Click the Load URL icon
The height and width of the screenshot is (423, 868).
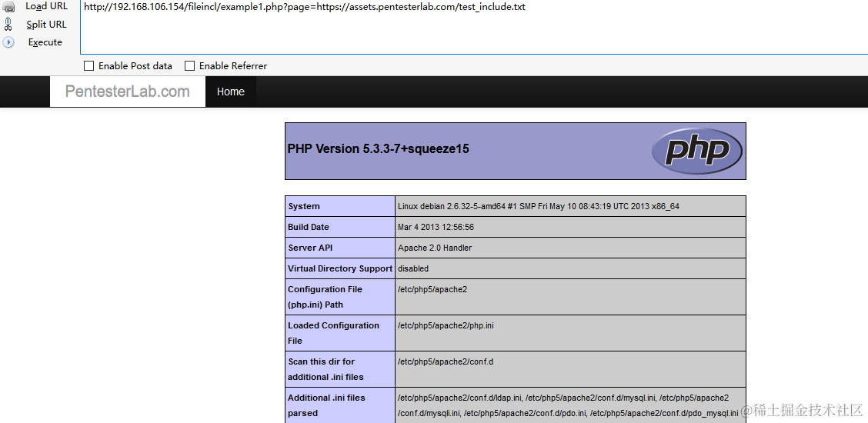pos(8,7)
